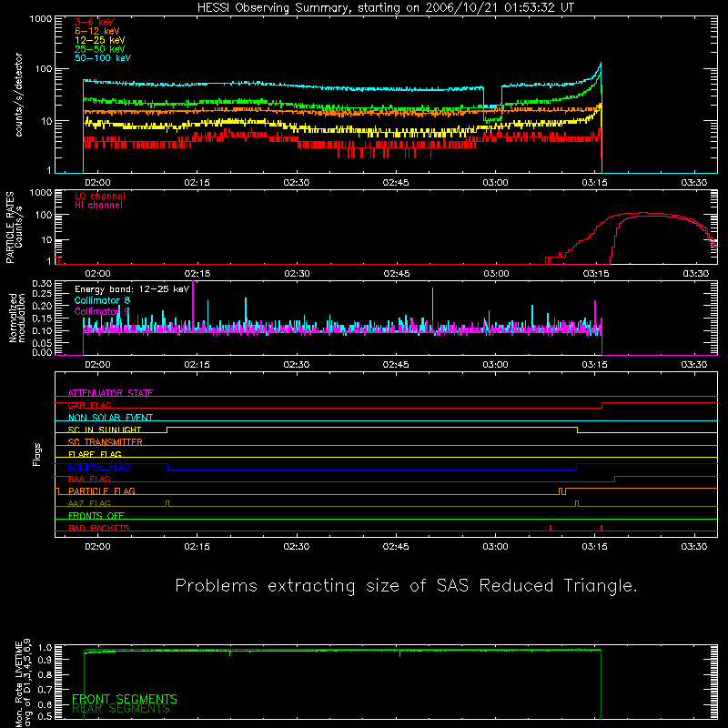Click the 'Normalized modulation' axis label
The height and width of the screenshot is (728, 728).
coord(17,318)
